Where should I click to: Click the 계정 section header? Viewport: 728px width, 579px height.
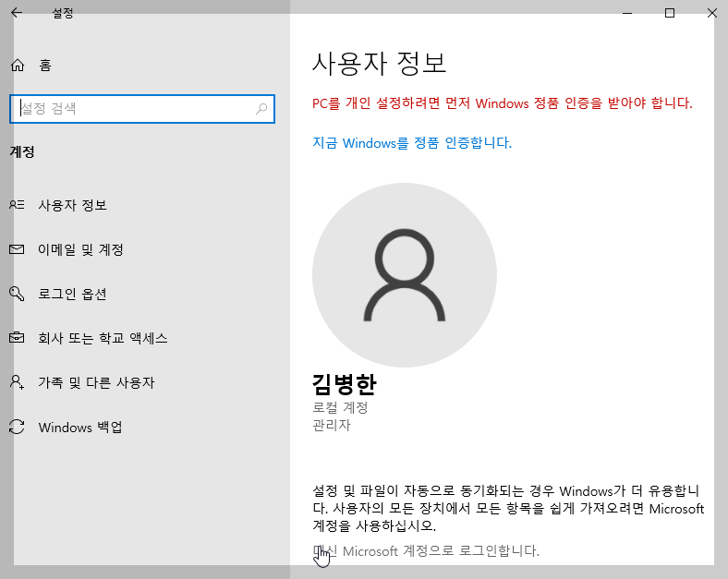point(22,151)
